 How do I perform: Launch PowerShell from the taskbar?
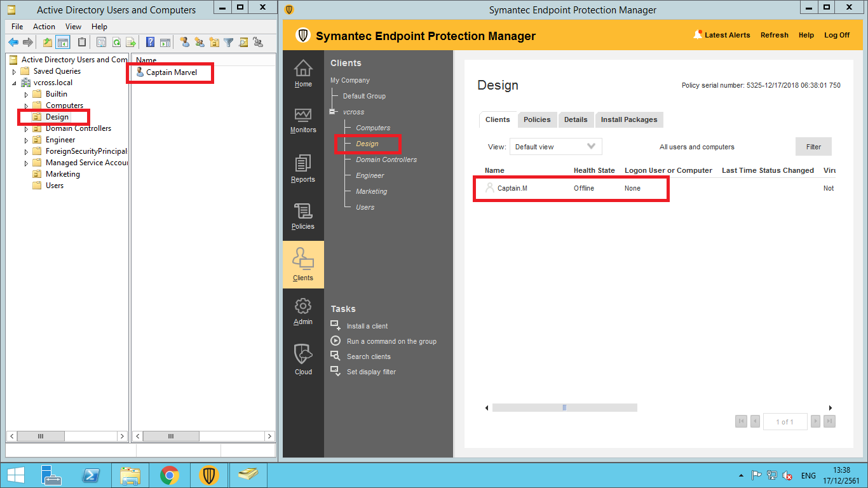point(91,475)
